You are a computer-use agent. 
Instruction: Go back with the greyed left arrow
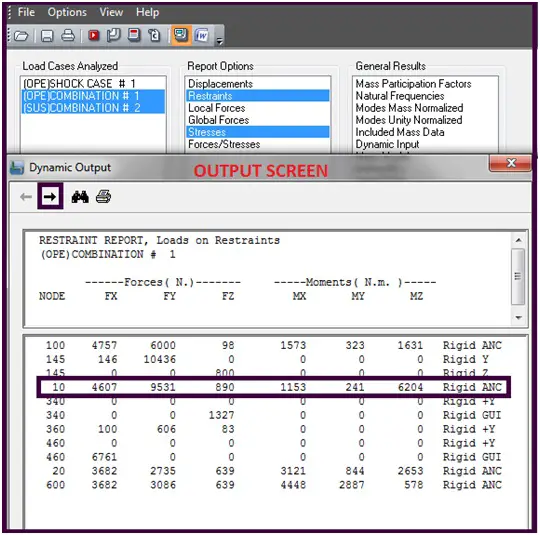click(x=26, y=197)
